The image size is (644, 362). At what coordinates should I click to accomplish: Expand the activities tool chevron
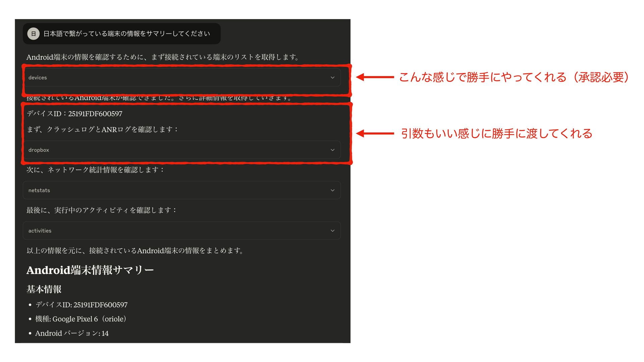332,231
